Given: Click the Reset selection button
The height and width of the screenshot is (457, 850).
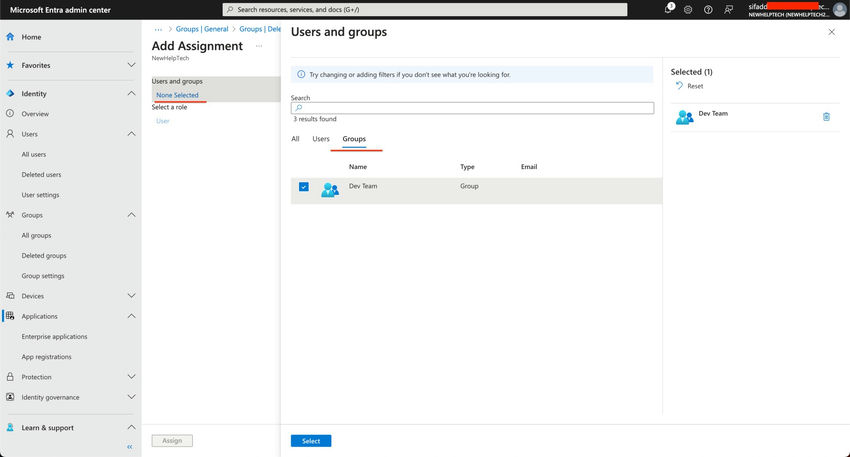Looking at the screenshot, I should pyautogui.click(x=689, y=86).
